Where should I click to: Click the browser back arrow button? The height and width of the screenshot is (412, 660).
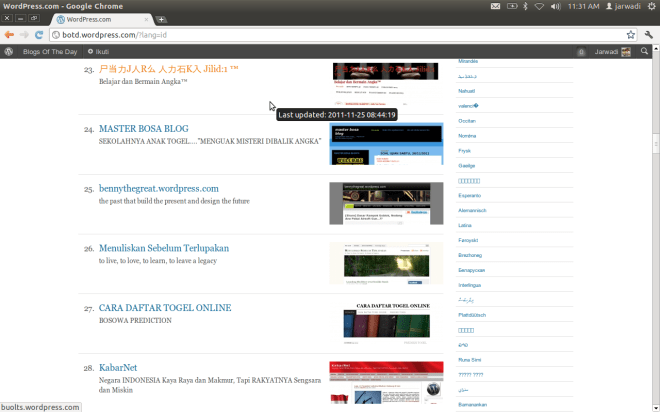coord(9,34)
